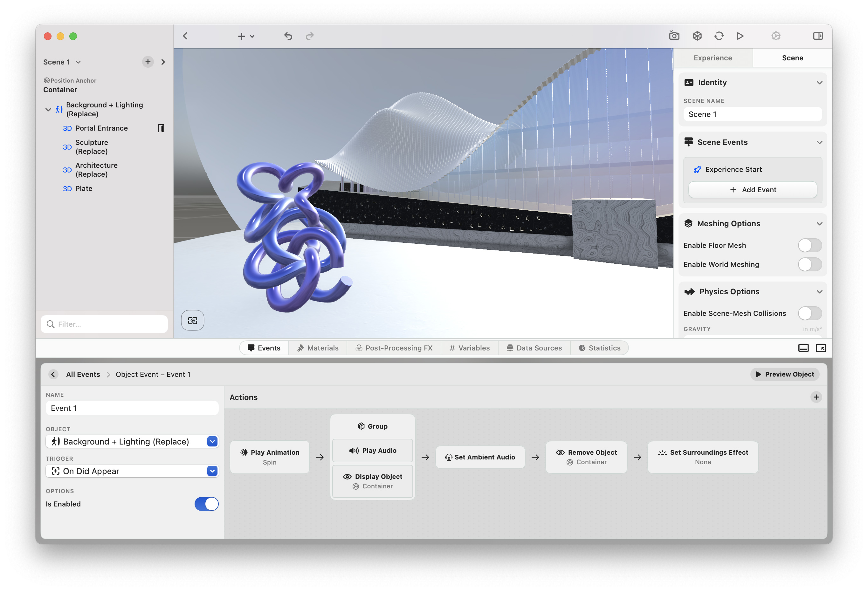The width and height of the screenshot is (868, 591).
Task: Click the camera snapshot icon in toolbar
Action: point(674,36)
